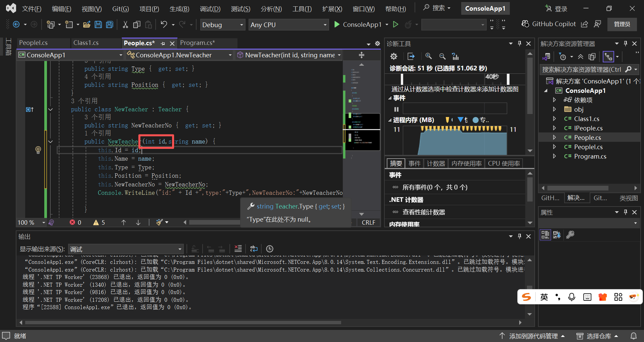Click the Output panel horizontal scrollbar
The image size is (644, 342).
[x=183, y=323]
